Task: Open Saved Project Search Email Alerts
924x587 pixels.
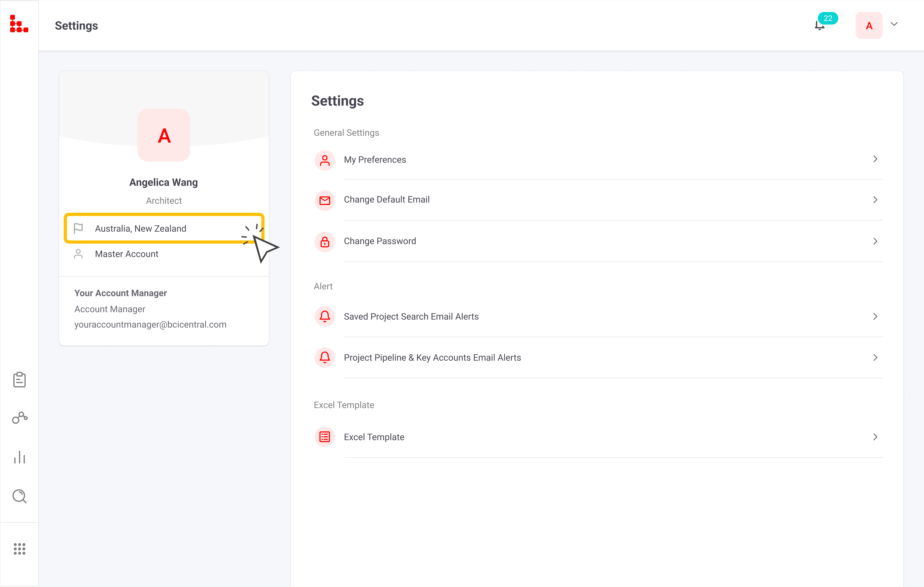Action: coord(411,316)
